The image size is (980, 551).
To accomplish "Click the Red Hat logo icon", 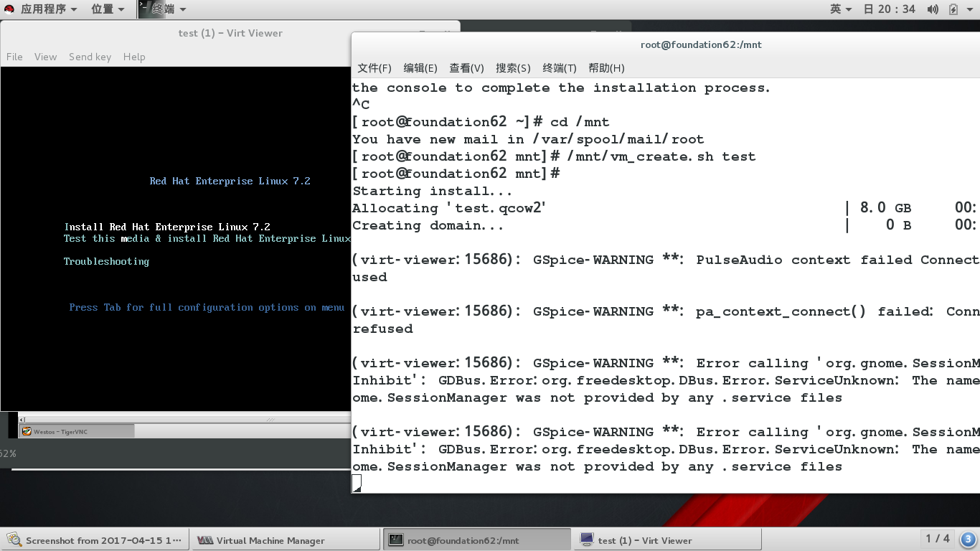I will pyautogui.click(x=9, y=9).
